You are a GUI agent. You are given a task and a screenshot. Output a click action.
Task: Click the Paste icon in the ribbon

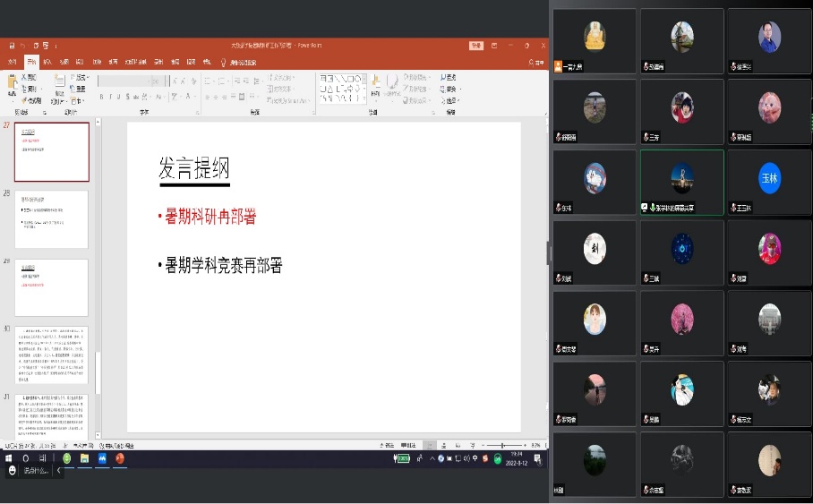[x=13, y=87]
